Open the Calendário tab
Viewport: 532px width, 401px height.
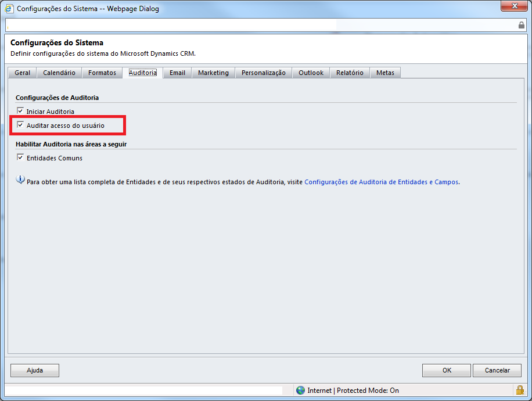[x=59, y=73]
